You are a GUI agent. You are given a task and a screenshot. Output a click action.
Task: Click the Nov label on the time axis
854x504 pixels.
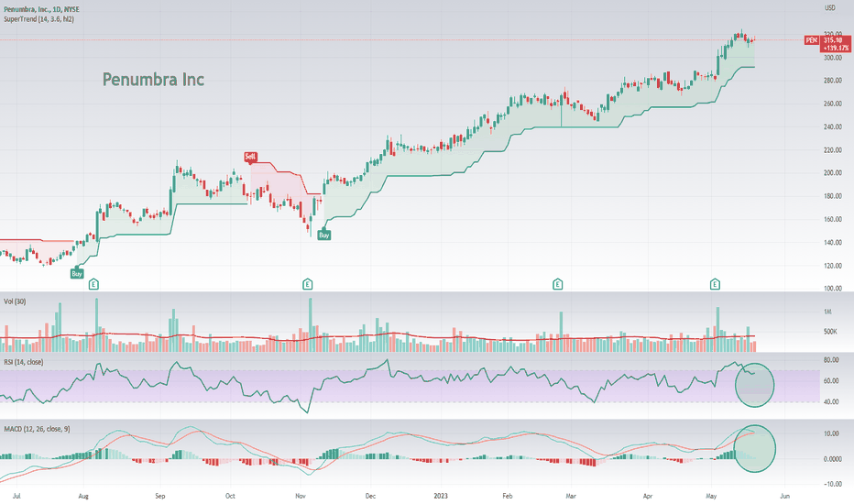[301, 496]
